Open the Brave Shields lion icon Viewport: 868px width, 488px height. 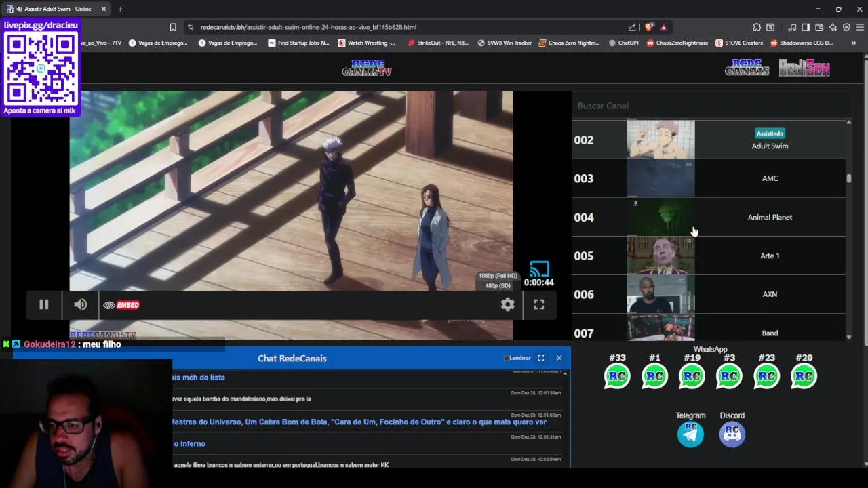(649, 27)
